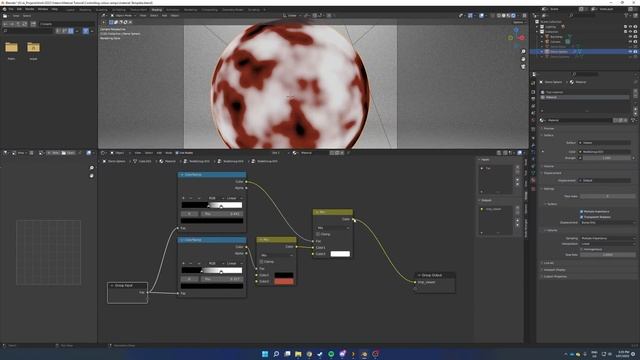Click the Blender icon in taskbar

point(364,354)
